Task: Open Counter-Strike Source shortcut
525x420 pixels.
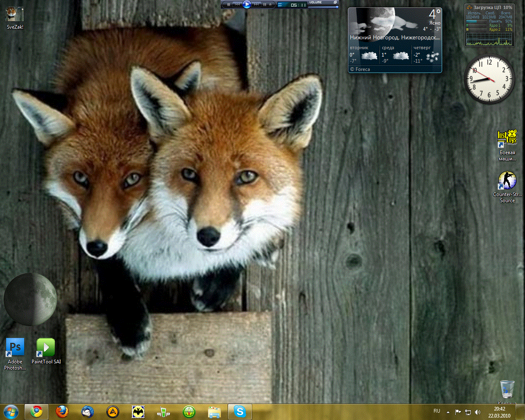Action: click(507, 181)
